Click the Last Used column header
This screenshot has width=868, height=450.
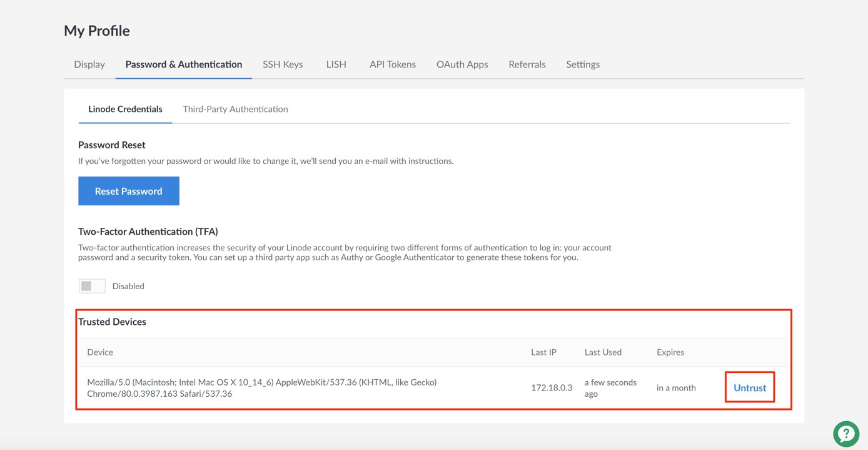[603, 352]
